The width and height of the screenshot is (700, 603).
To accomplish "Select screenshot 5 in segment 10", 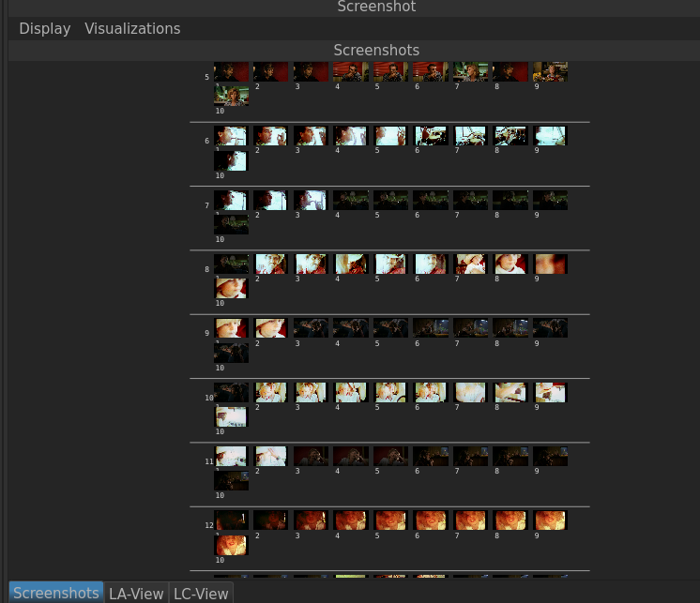I will coord(390,393).
